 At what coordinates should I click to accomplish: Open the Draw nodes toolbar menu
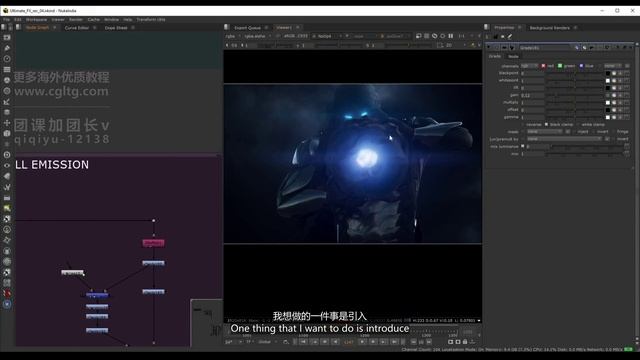(7, 48)
